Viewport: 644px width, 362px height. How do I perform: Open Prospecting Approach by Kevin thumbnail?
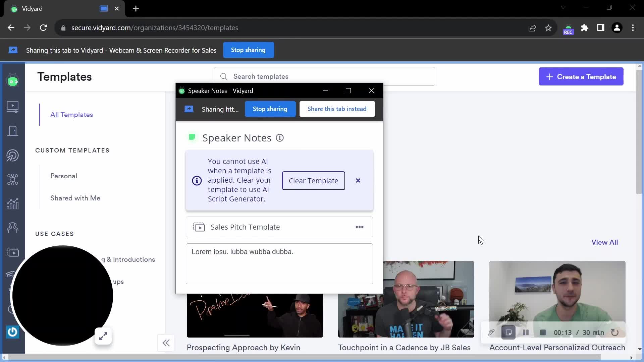255,316
